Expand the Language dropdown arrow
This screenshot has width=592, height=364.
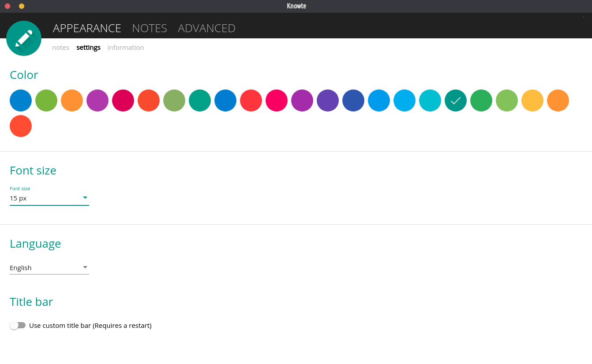pos(85,267)
